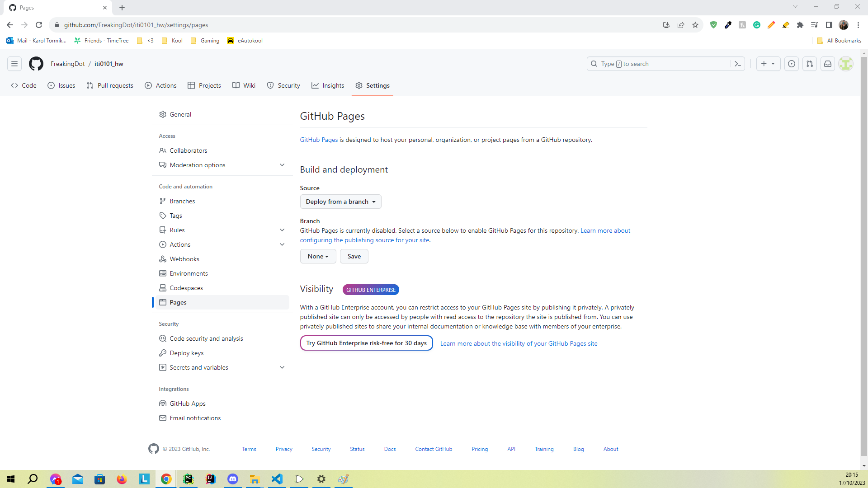Reload the page using the browser refresh icon

click(x=39, y=25)
